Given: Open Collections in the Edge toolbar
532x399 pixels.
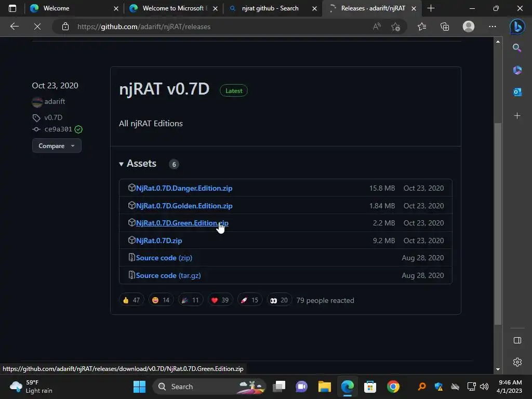Looking at the screenshot, I should click(445, 26).
